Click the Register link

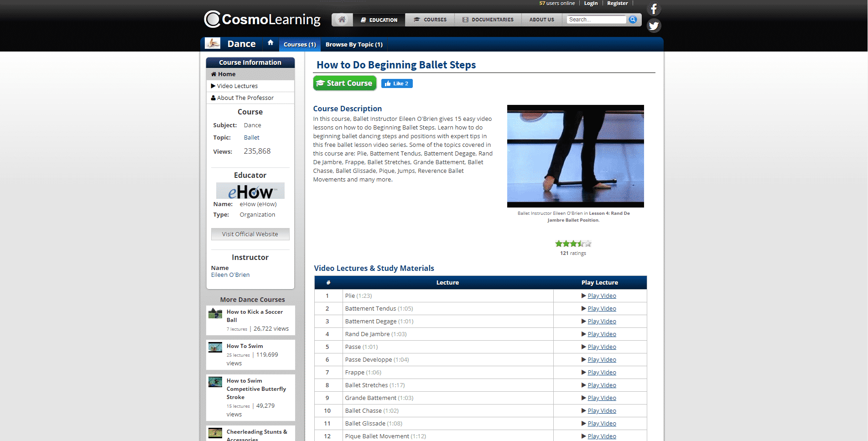point(617,3)
